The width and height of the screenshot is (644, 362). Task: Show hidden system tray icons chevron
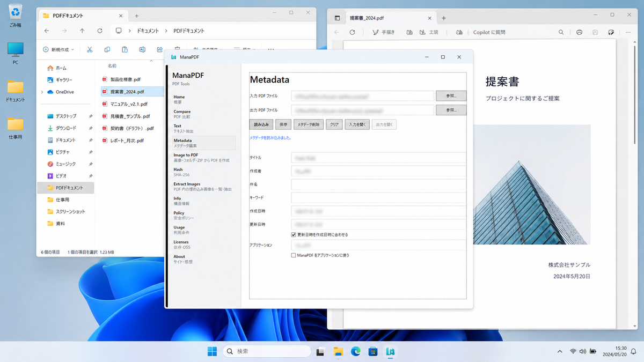click(x=560, y=351)
